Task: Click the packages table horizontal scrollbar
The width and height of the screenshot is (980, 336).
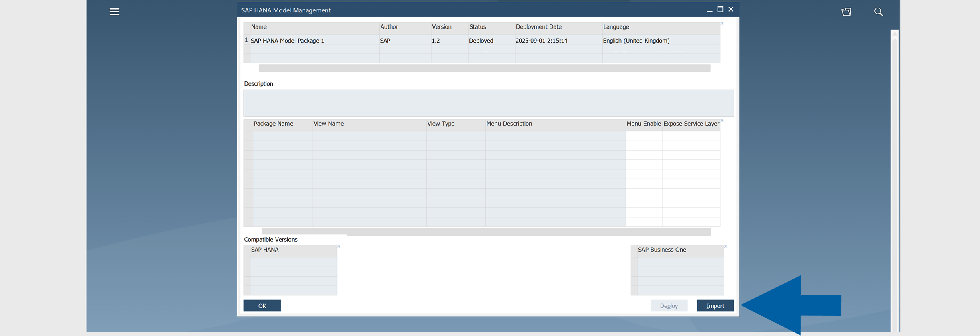Action: click(x=485, y=69)
